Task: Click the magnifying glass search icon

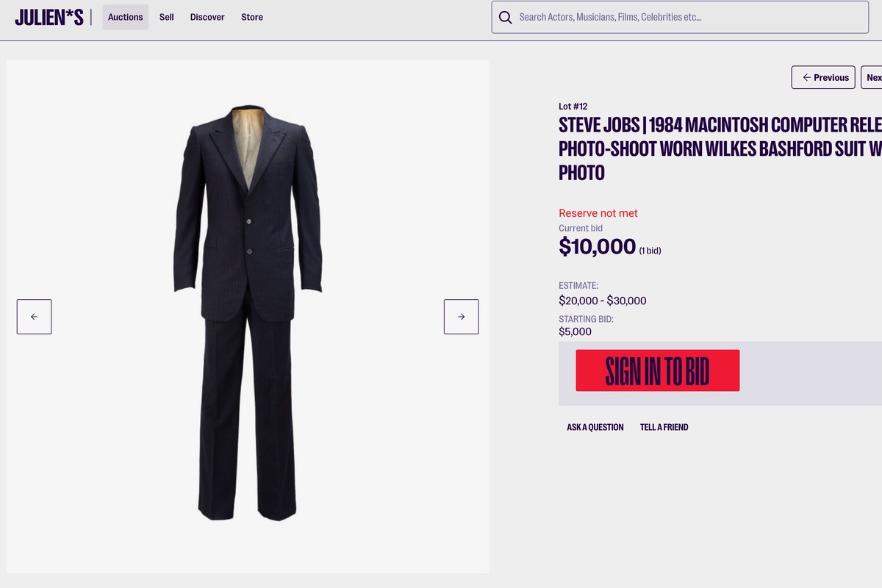Action: pos(505,17)
